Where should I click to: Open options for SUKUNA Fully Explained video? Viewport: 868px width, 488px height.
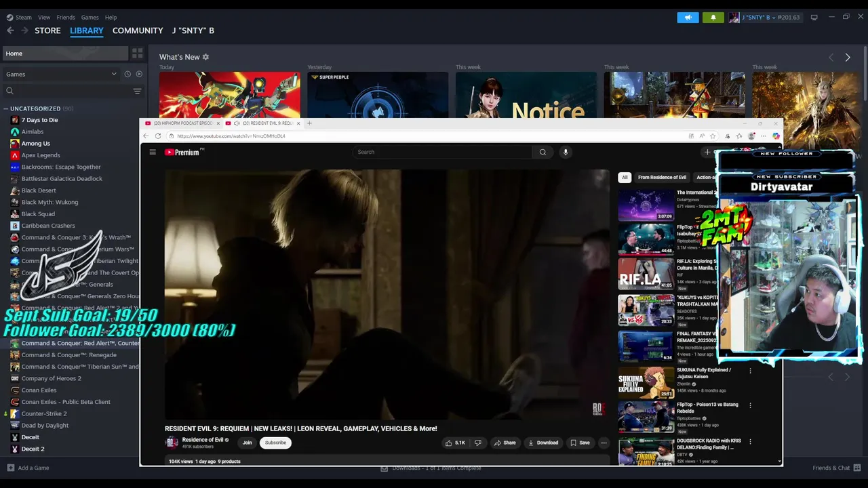pyautogui.click(x=750, y=371)
